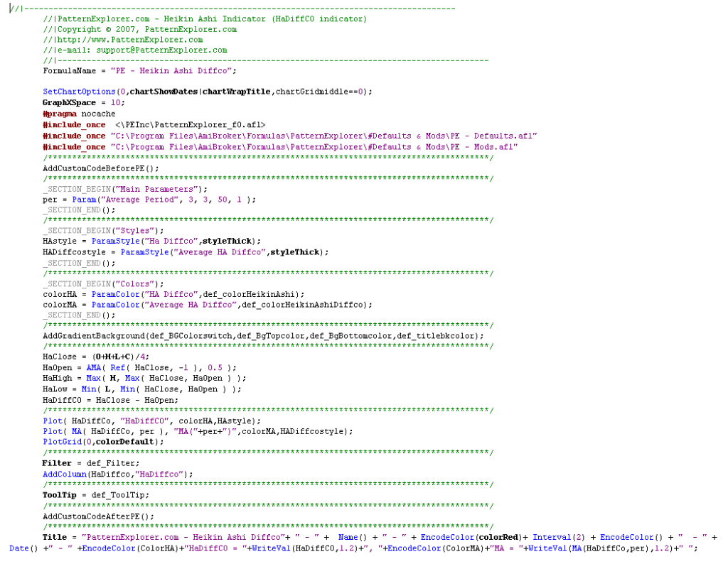Screen dimensions: 728x564
Task: Click the HAstyle variable assignment
Action: (60, 241)
